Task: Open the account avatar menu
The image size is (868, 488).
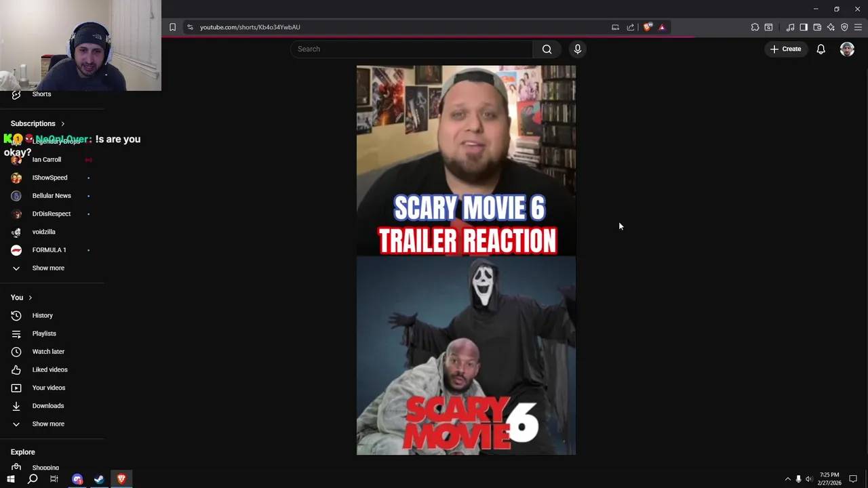Action: pyautogui.click(x=847, y=49)
